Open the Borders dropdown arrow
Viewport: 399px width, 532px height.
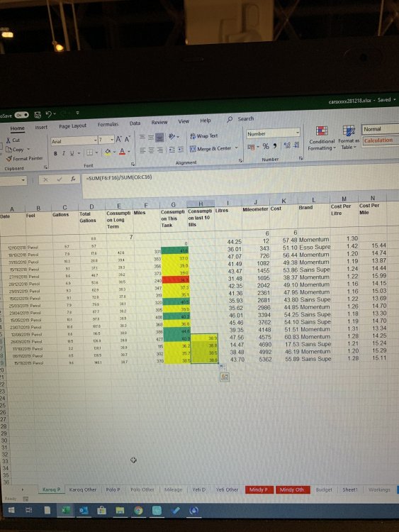(x=97, y=153)
